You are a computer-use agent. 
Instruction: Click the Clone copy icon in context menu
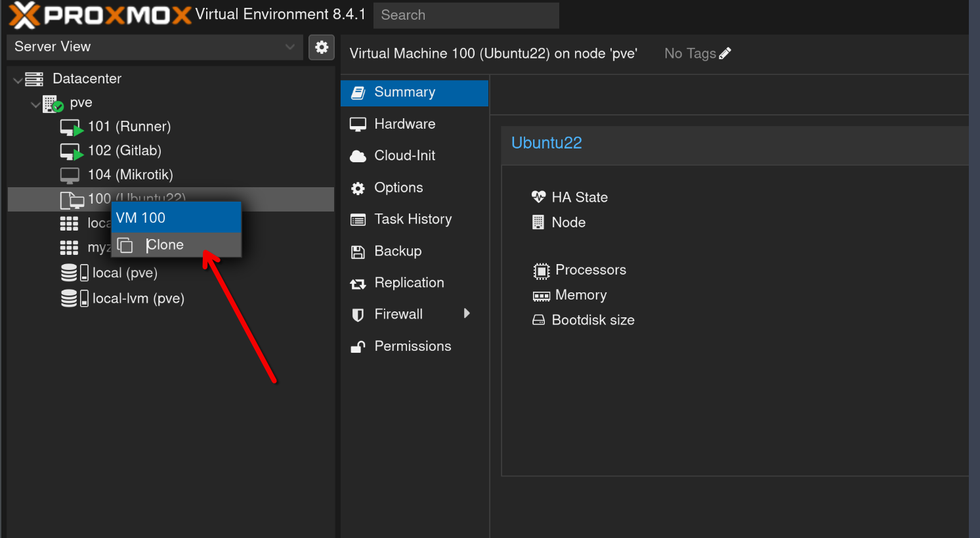(x=125, y=245)
